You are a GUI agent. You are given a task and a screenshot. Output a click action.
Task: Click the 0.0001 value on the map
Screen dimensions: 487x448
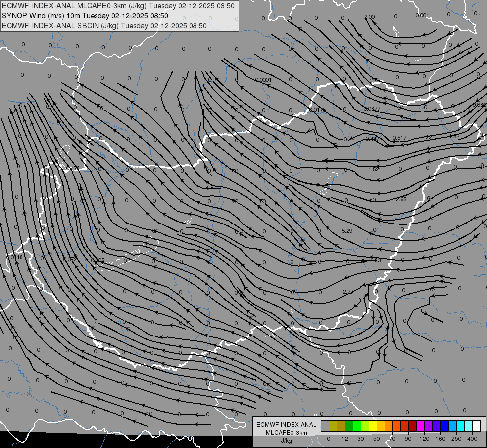(263, 80)
